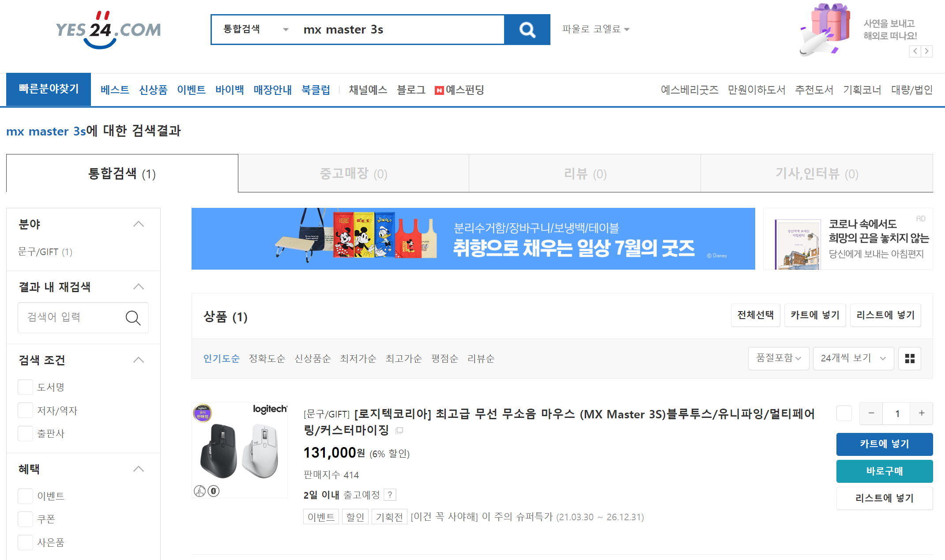Expand the 24개씩 보기 dropdown
This screenshot has height=560, width=945.
pos(853,358)
